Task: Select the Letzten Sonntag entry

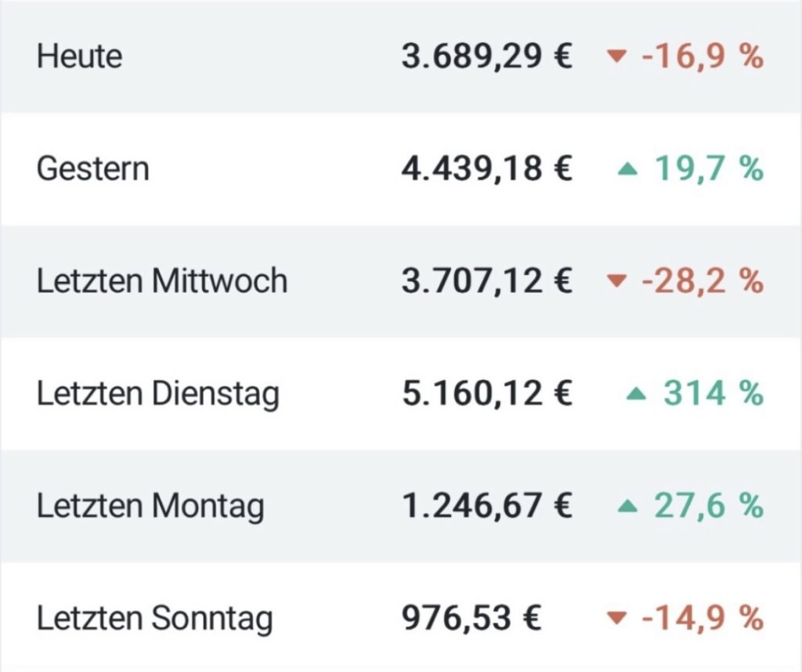Action: pos(401,617)
